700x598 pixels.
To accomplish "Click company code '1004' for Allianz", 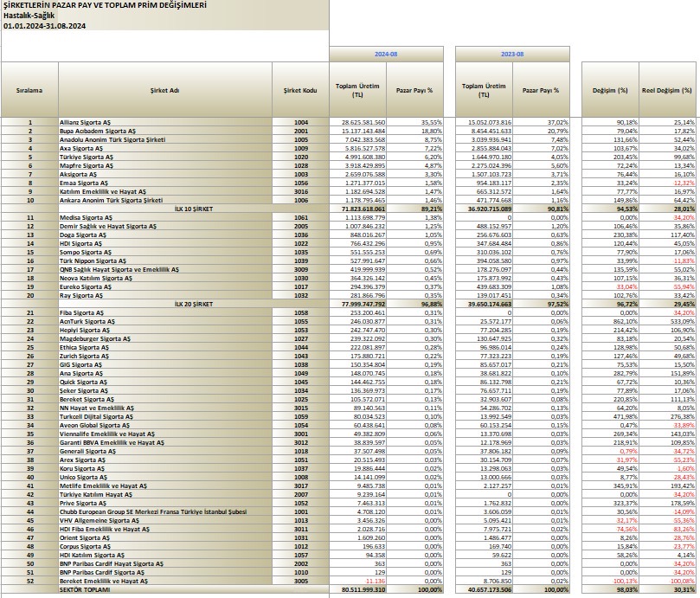I will [301, 122].
